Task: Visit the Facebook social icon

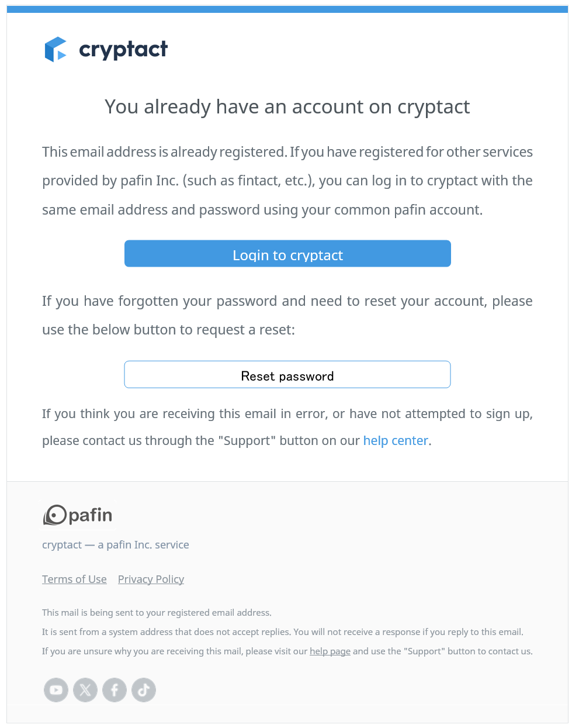Action: point(115,690)
